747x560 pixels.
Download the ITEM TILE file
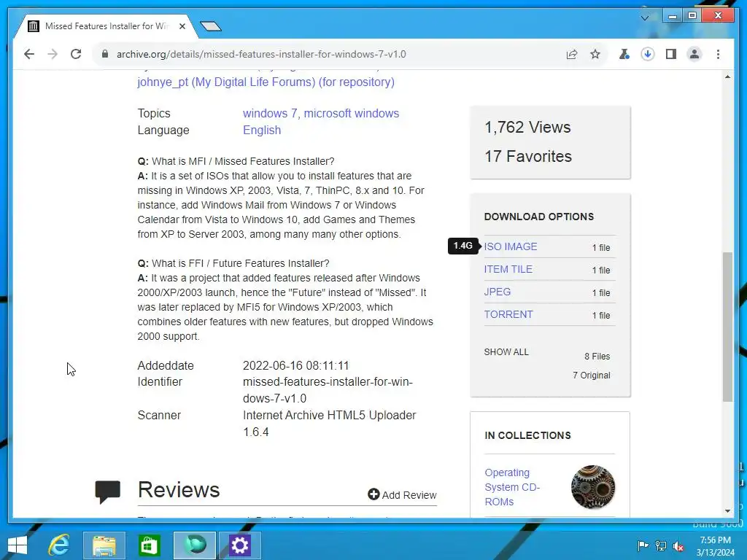click(x=508, y=269)
